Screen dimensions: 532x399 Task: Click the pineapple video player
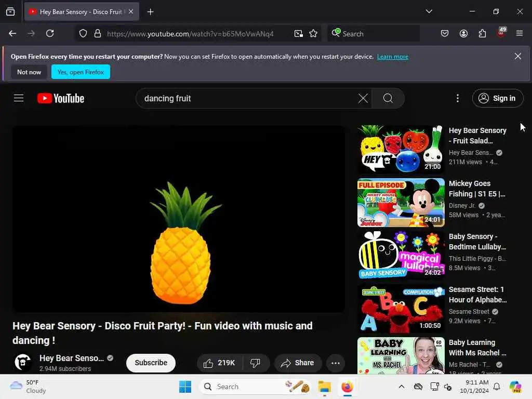coord(179,219)
